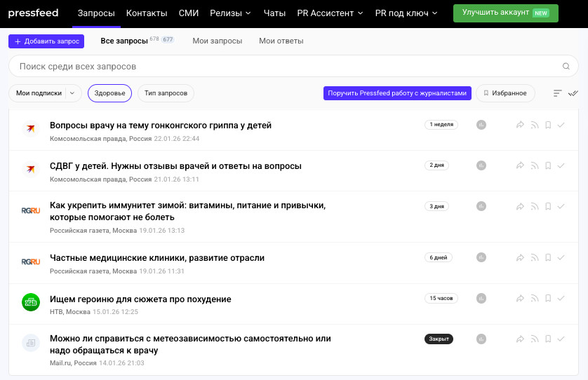The image size is (588, 380).
Task: Toggle the Избранное favorites filter
Action: (x=505, y=93)
